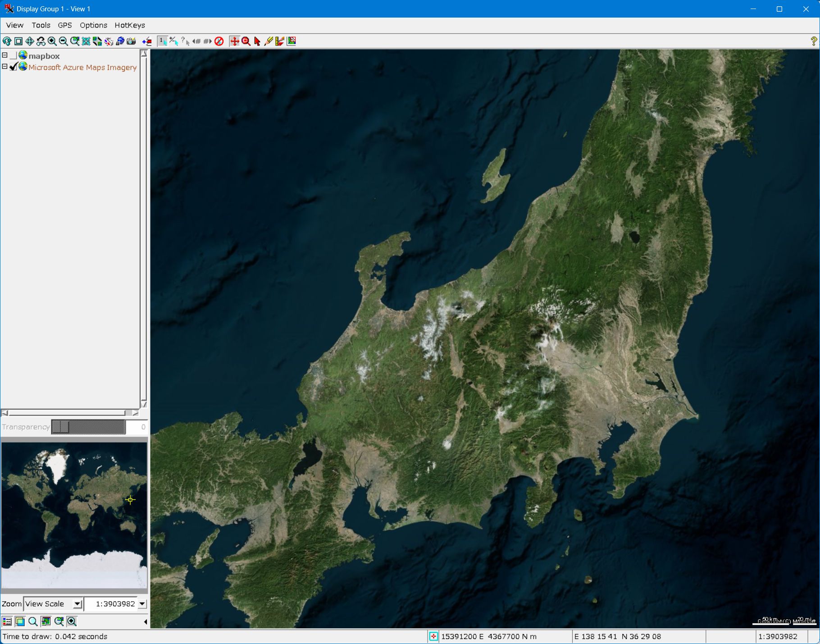Click the yellow question mark help icon
This screenshot has width=820, height=644.
(813, 41)
